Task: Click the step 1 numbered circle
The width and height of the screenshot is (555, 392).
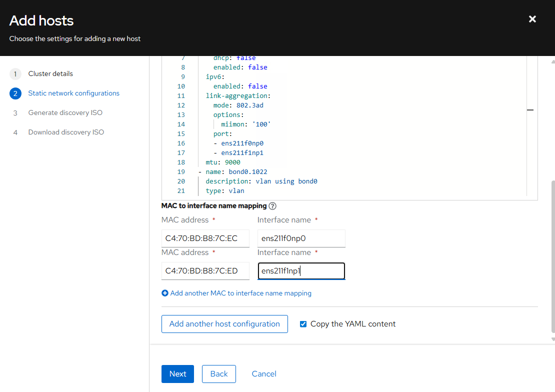Action: [15, 73]
